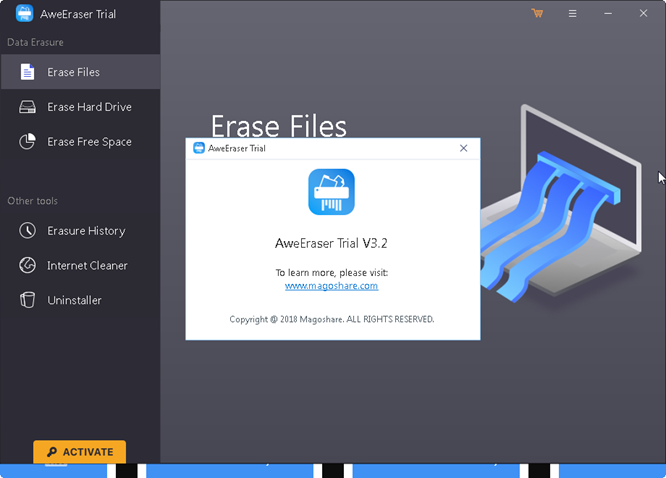The width and height of the screenshot is (666, 478).
Task: Click small app icon in dialog title bar
Action: pyautogui.click(x=199, y=148)
